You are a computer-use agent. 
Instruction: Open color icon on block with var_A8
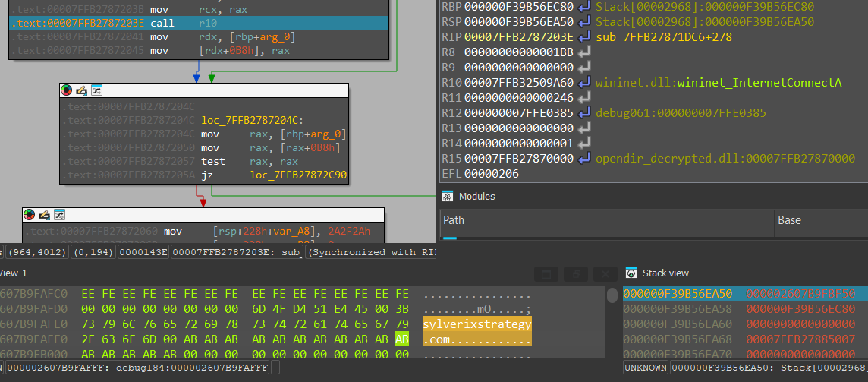pyautogui.click(x=30, y=215)
